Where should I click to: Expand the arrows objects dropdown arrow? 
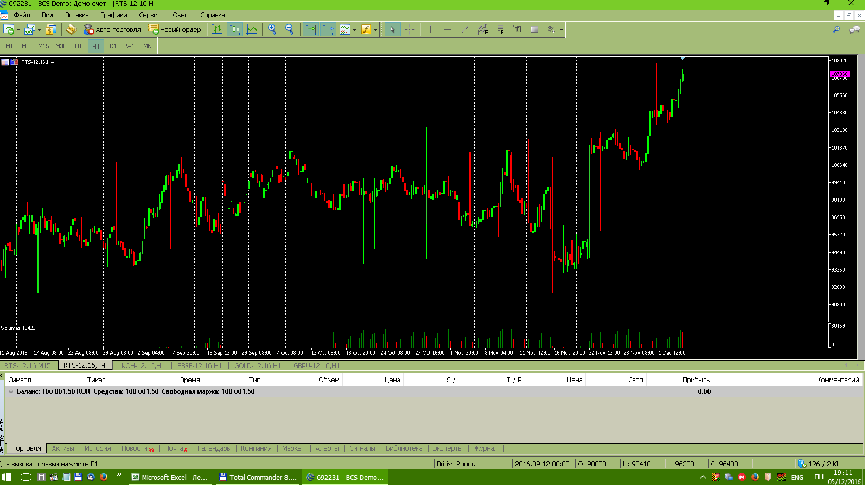click(x=561, y=30)
